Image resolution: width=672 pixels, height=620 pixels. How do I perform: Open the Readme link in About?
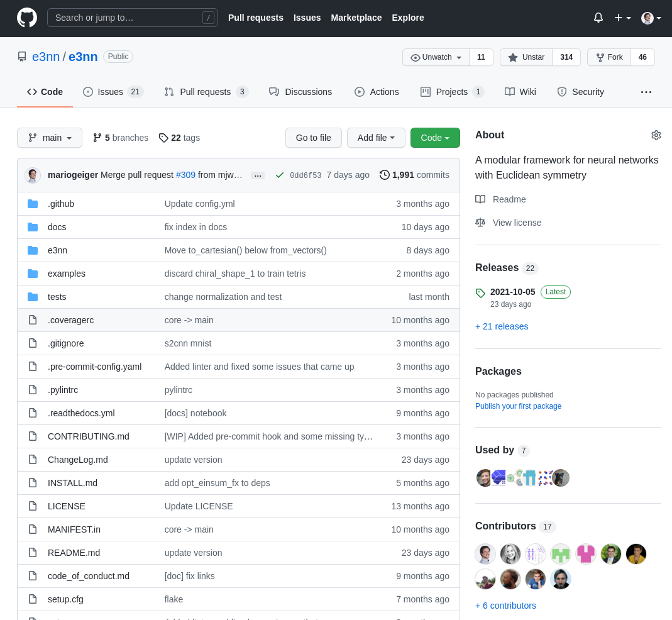coord(500,199)
